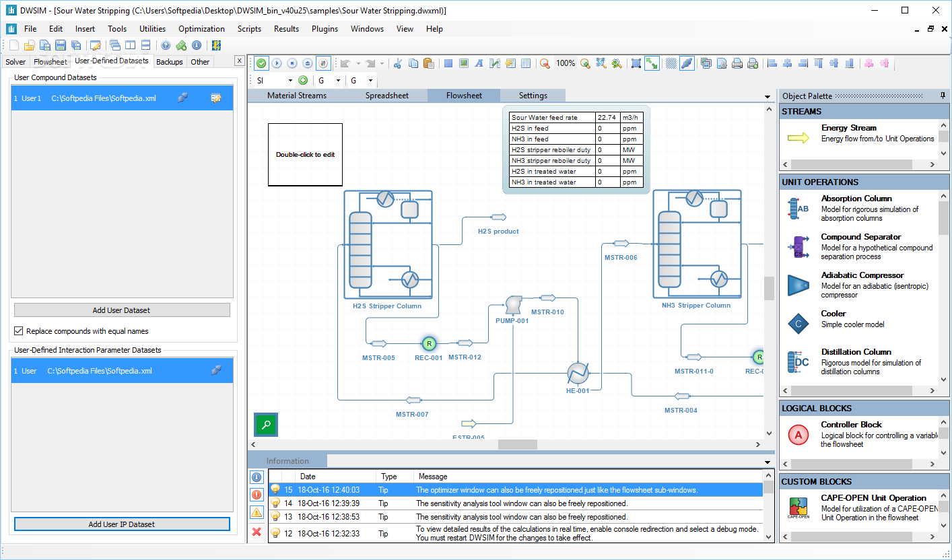
Task: Close the left settings panel with X
Action: coord(239,61)
